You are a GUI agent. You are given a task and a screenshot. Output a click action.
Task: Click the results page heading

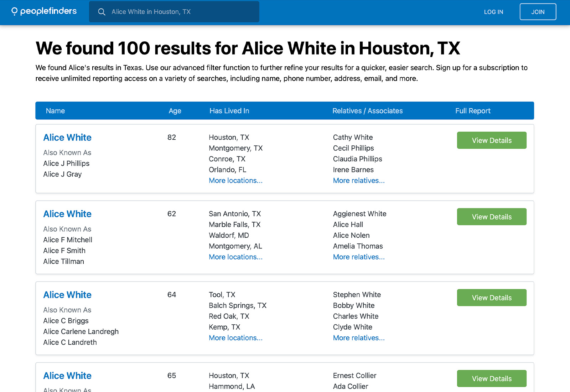(248, 48)
